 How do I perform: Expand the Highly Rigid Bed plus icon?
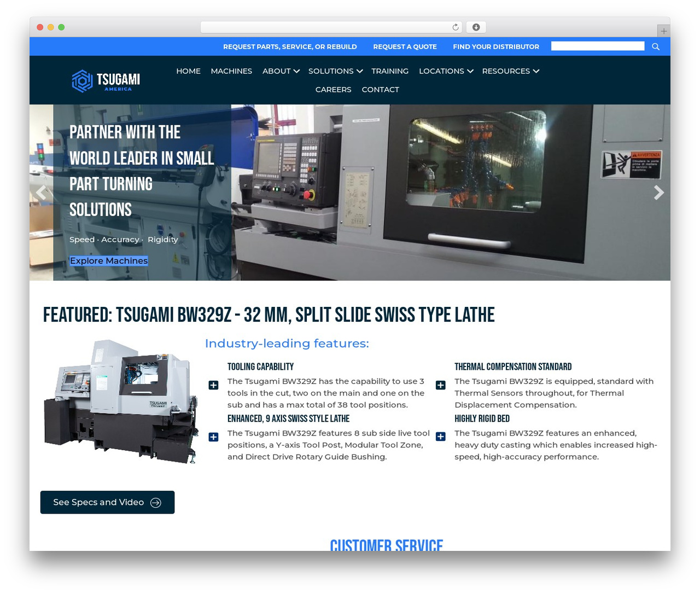click(440, 437)
